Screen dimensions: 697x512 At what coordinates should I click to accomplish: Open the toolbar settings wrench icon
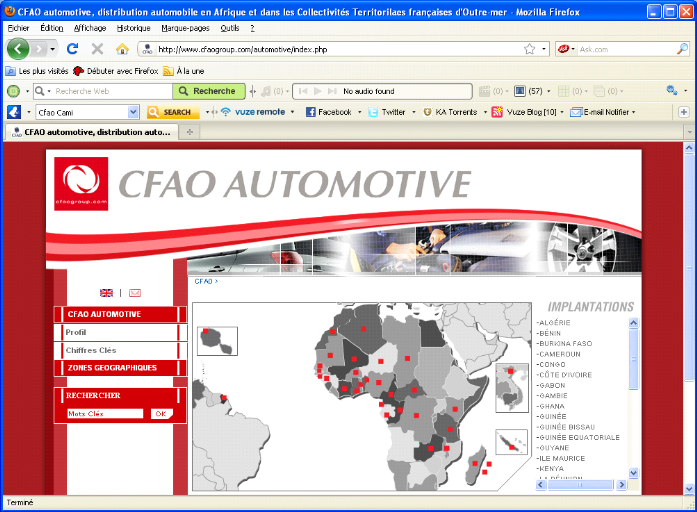pos(672,91)
